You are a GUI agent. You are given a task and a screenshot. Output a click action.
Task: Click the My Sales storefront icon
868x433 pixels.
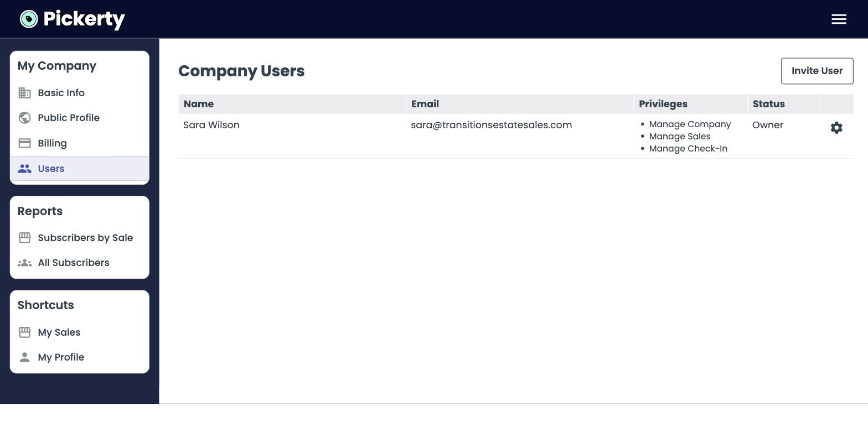(x=24, y=332)
